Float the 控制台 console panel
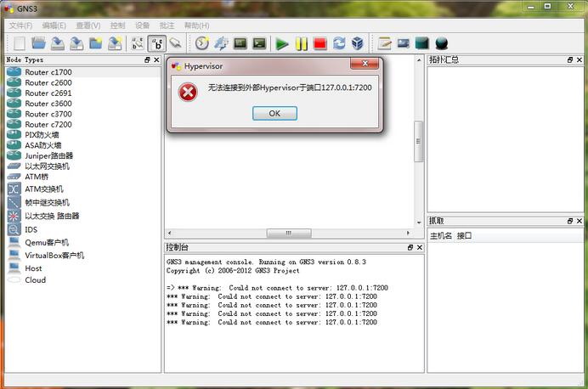588x389 pixels. (x=410, y=247)
